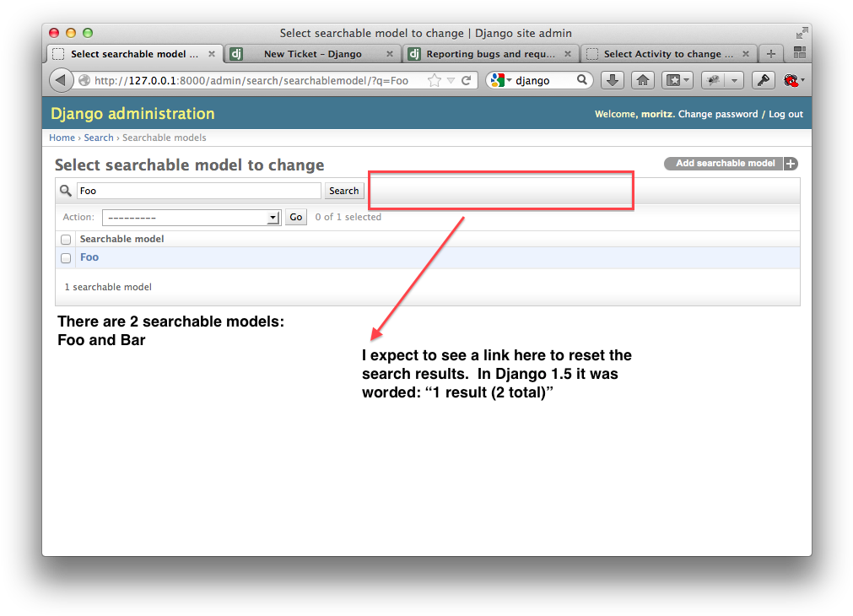Open URL history dropdown triangle

(x=451, y=80)
